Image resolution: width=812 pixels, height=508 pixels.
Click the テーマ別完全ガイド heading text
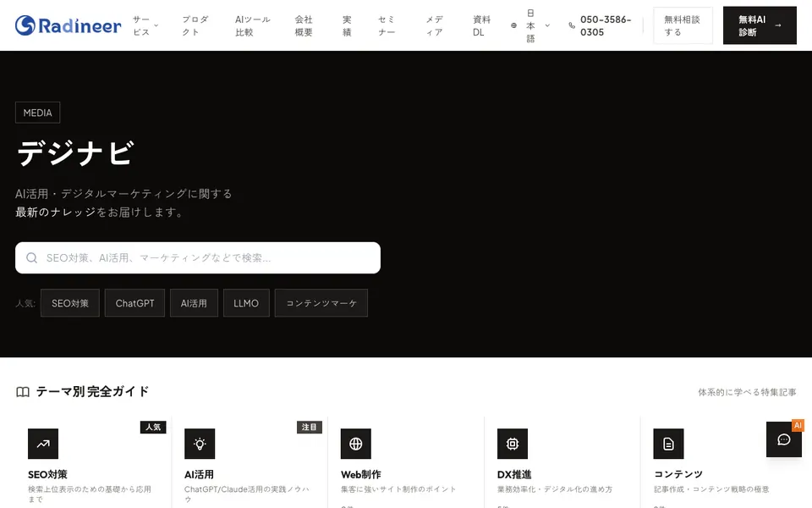93,391
